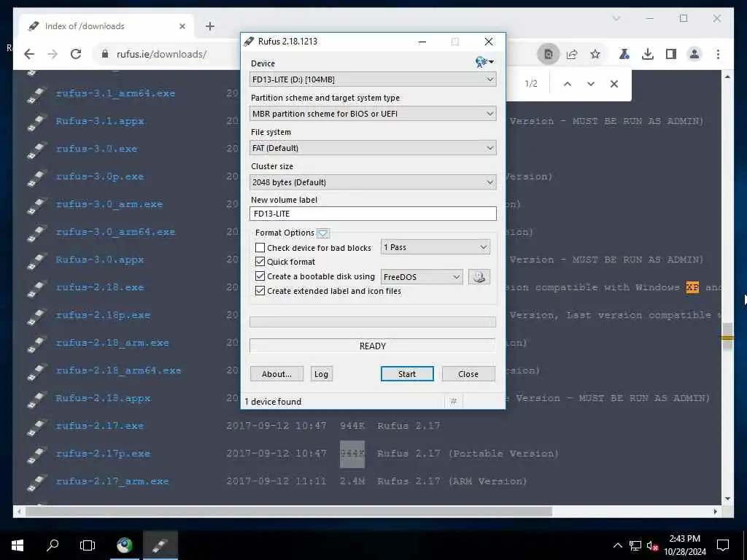The height and width of the screenshot is (560, 747).
Task: Open Windows Start menu
Action: coord(18,545)
